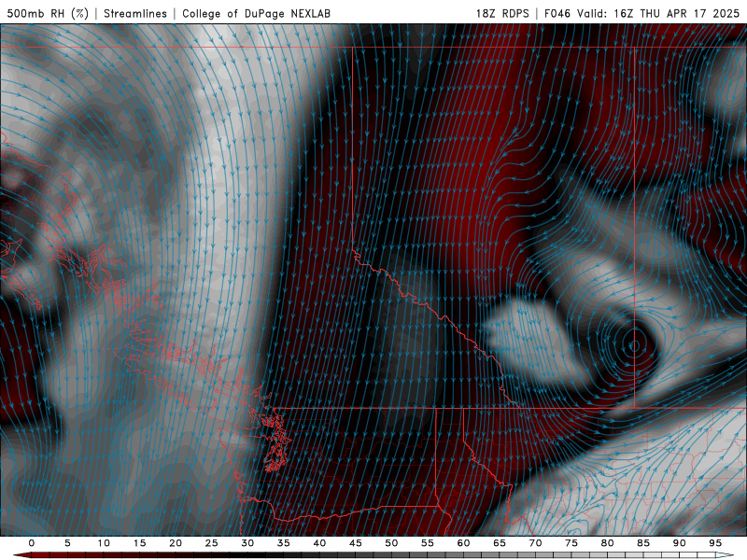Select the "35" color scale label

click(x=284, y=543)
